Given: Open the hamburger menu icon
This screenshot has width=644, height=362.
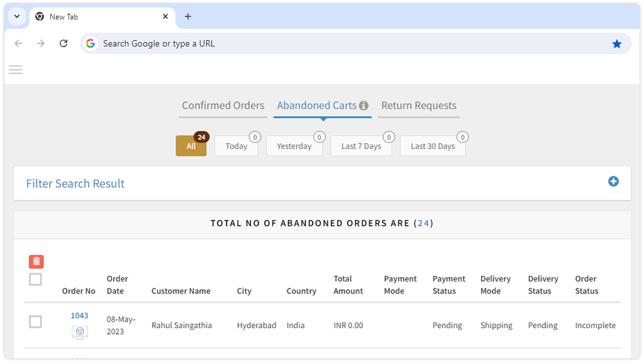Looking at the screenshot, I should pos(16,70).
